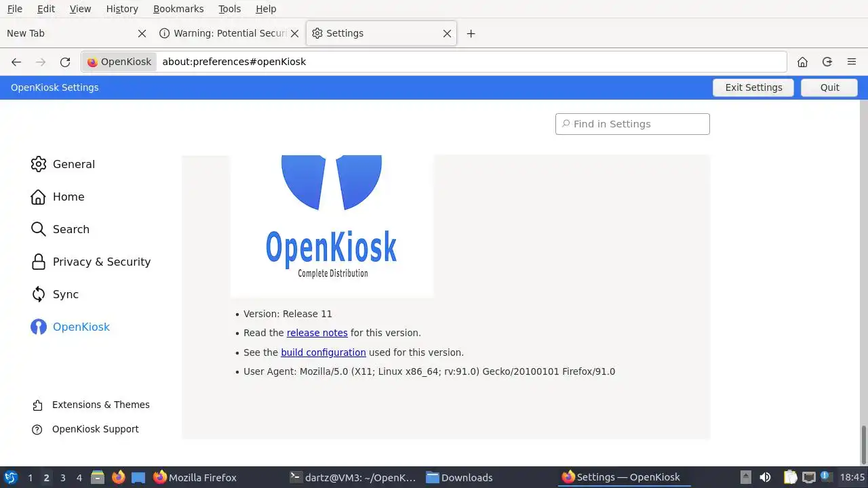Open the Search settings category
868x488 pixels.
(60, 229)
